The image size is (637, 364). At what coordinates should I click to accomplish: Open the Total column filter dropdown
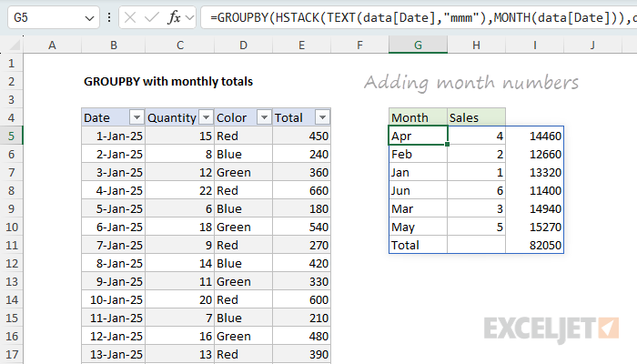(322, 117)
